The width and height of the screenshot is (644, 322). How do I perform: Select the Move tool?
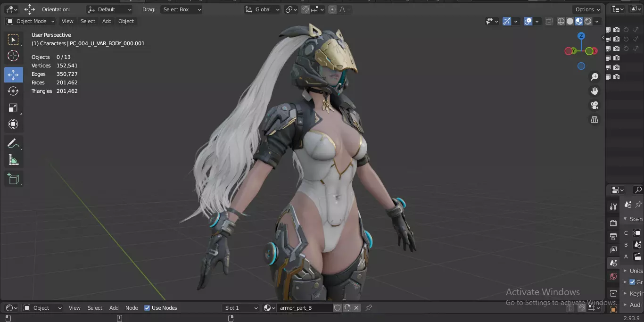pos(14,74)
